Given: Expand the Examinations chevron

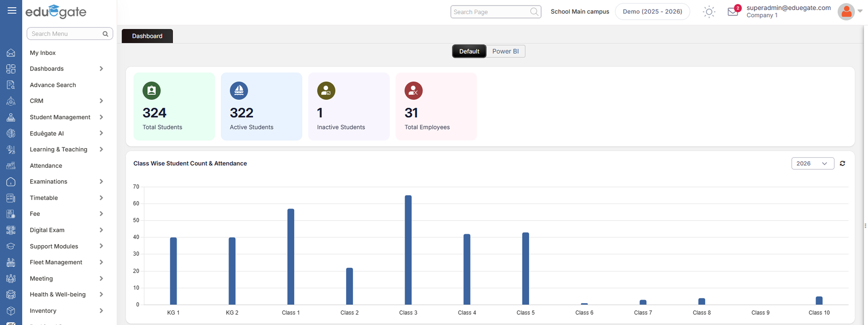Looking at the screenshot, I should [101, 182].
